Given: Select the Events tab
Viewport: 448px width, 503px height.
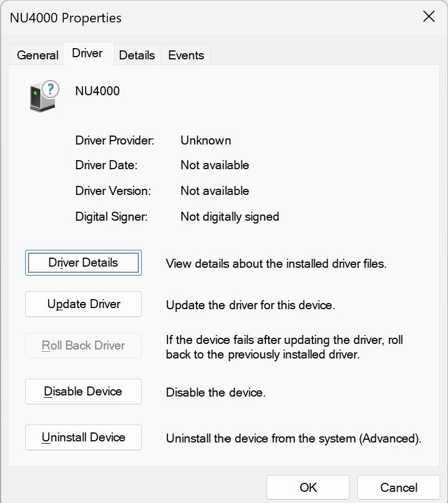Looking at the screenshot, I should point(185,55).
